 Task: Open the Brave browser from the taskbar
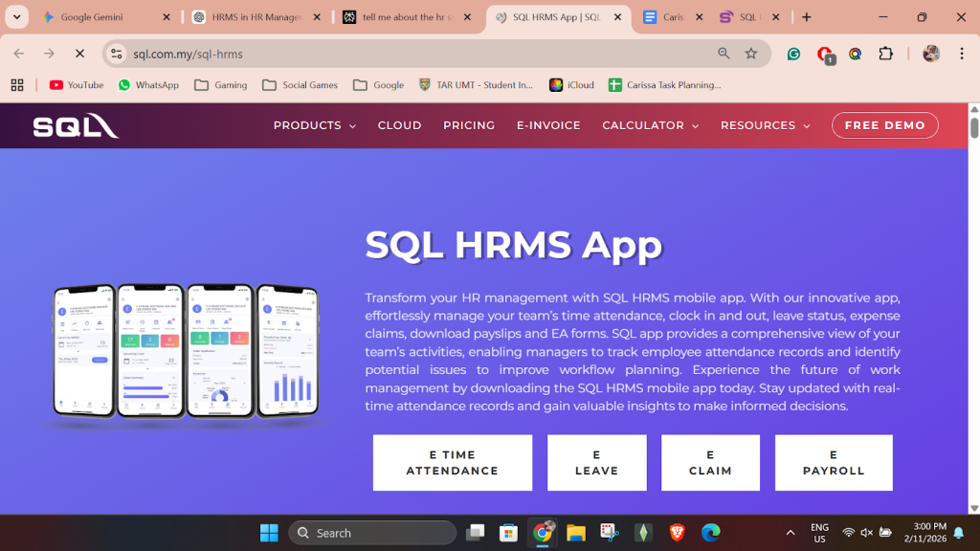(677, 533)
